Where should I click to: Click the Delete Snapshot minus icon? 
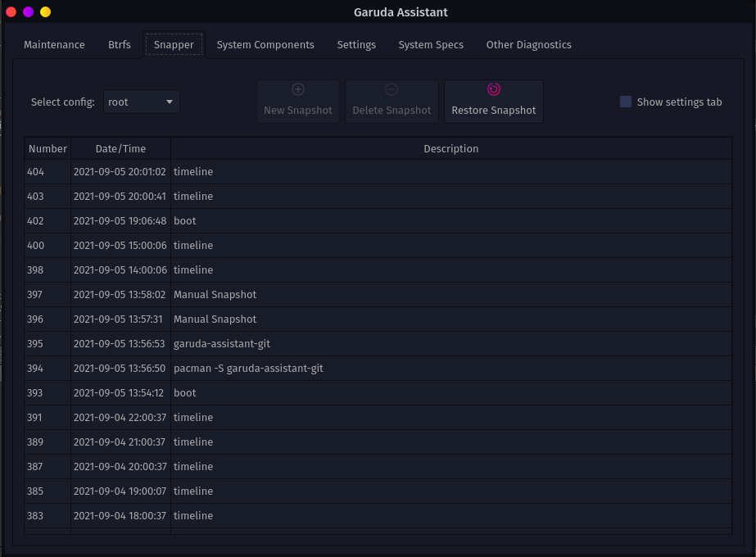(392, 89)
